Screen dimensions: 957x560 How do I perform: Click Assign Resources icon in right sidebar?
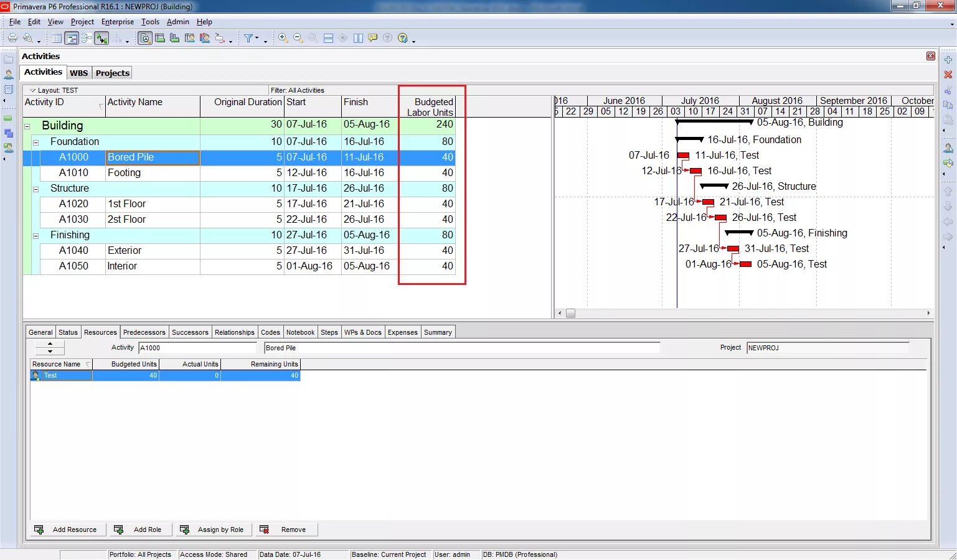tap(948, 148)
